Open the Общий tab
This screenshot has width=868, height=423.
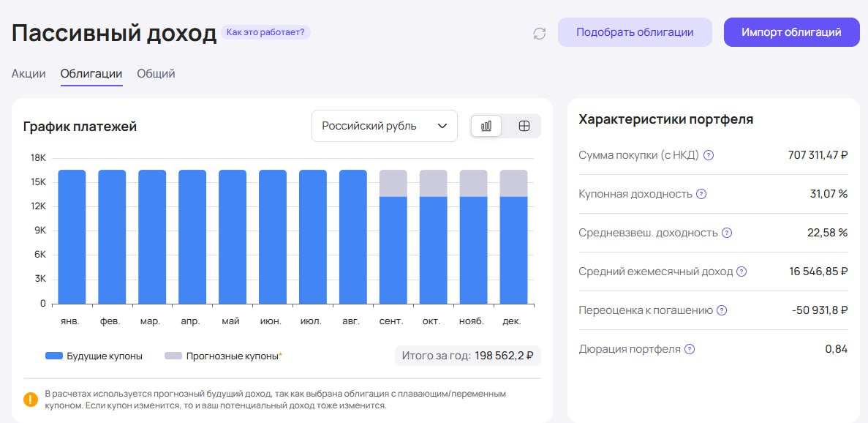pyautogui.click(x=156, y=73)
